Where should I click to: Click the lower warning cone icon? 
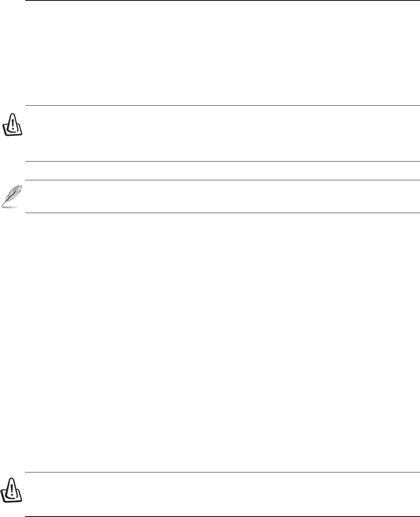[11, 490]
